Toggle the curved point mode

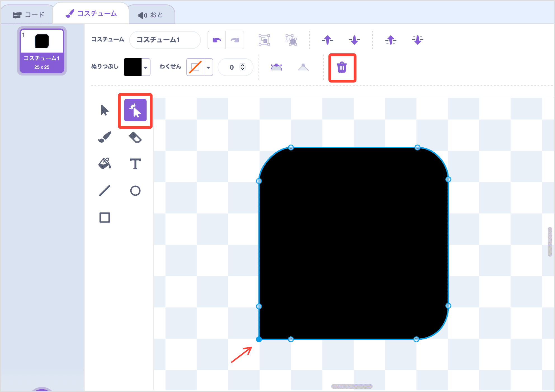[x=276, y=67]
